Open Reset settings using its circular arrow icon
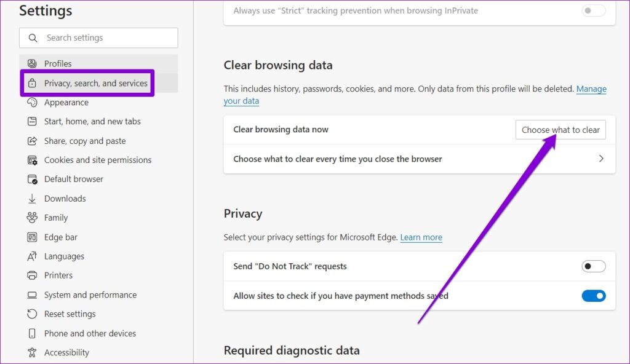630x364 pixels. tap(32, 314)
